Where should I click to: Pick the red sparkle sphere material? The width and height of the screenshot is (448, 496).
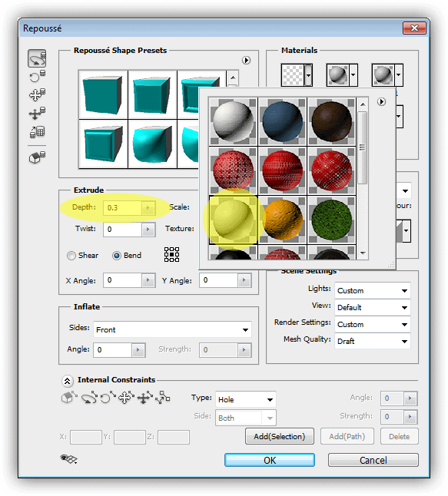[331, 170]
